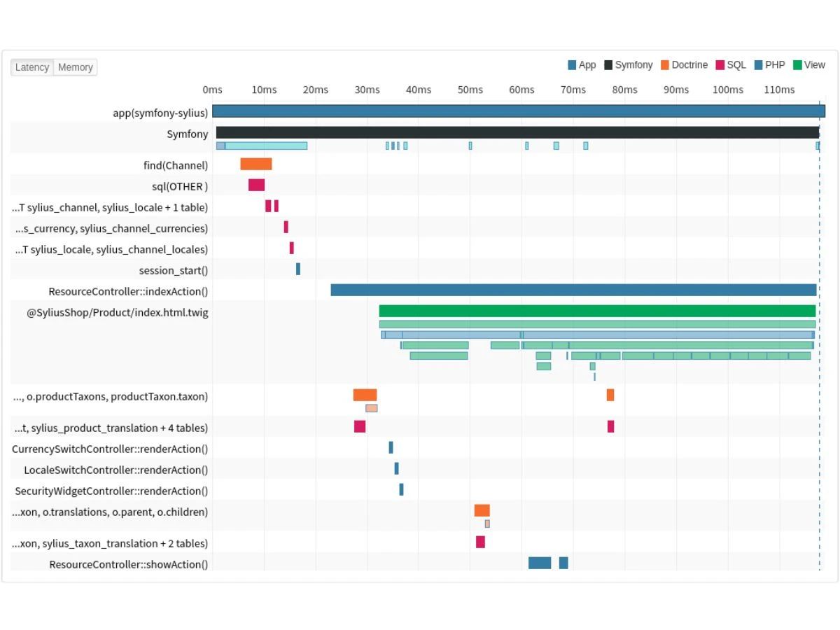
Task: Select the sylius_channel_locales SQL bar
Action: (x=292, y=248)
